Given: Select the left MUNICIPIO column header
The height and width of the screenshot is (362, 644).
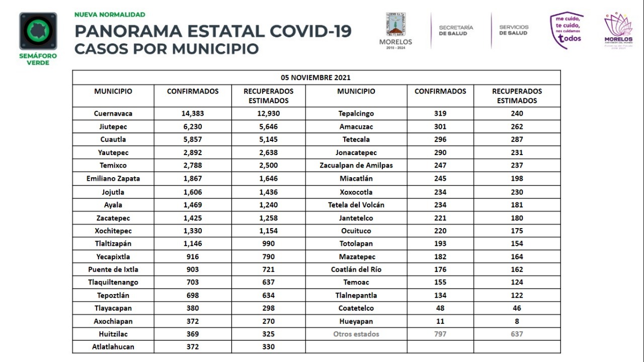Looking at the screenshot, I should pyautogui.click(x=113, y=92).
